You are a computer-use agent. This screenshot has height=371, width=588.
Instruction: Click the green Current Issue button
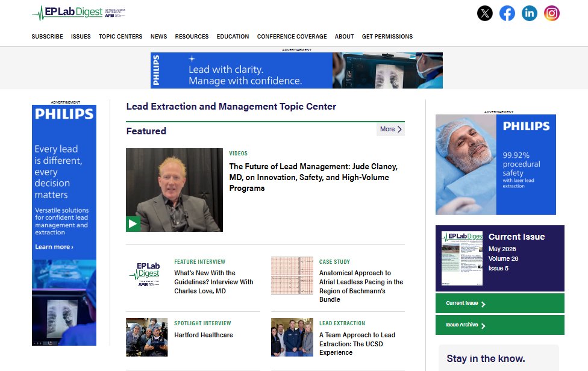point(499,303)
